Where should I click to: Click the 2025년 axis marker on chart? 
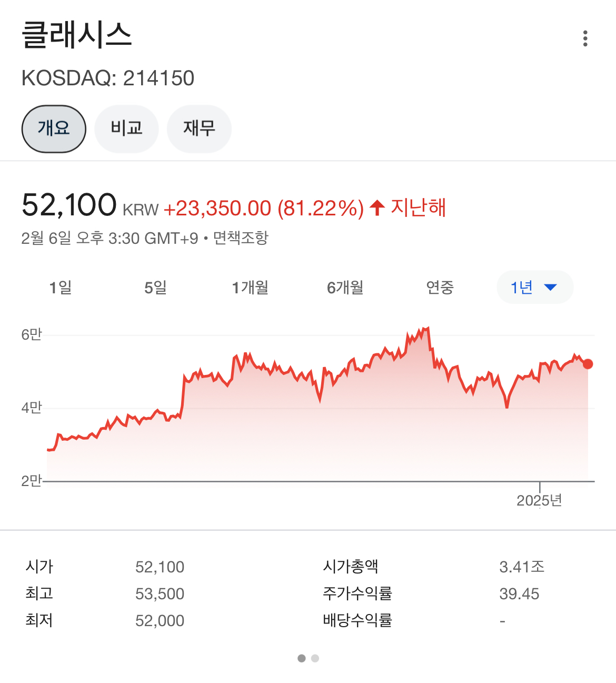coord(539,500)
